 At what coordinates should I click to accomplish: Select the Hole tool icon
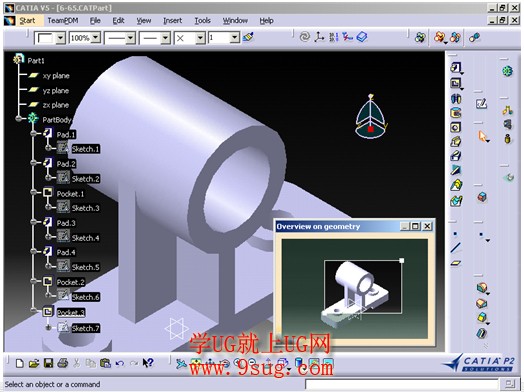pyautogui.click(x=455, y=127)
